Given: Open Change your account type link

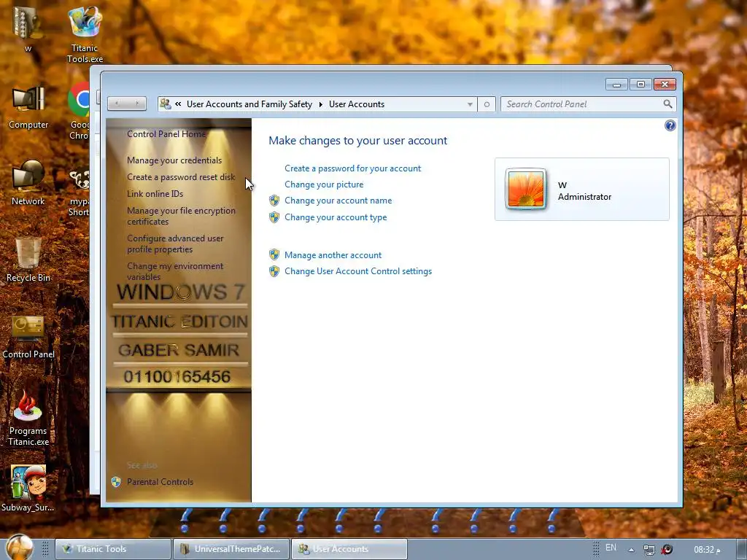Looking at the screenshot, I should tap(336, 217).
